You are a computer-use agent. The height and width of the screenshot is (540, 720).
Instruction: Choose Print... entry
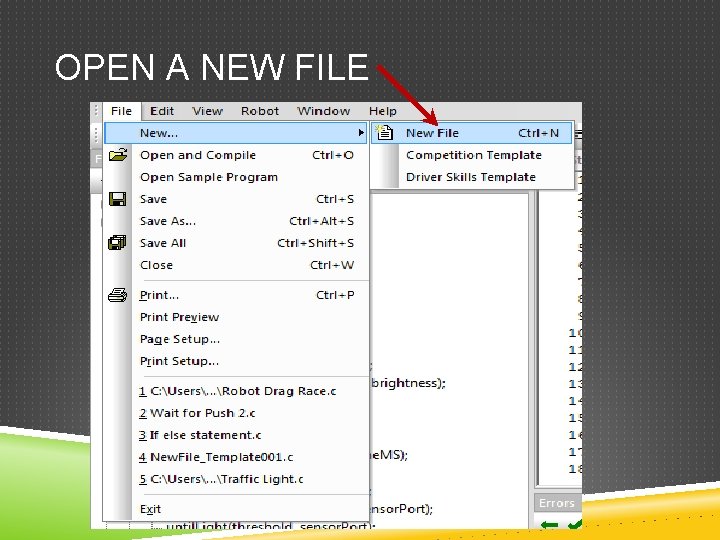coord(236,295)
